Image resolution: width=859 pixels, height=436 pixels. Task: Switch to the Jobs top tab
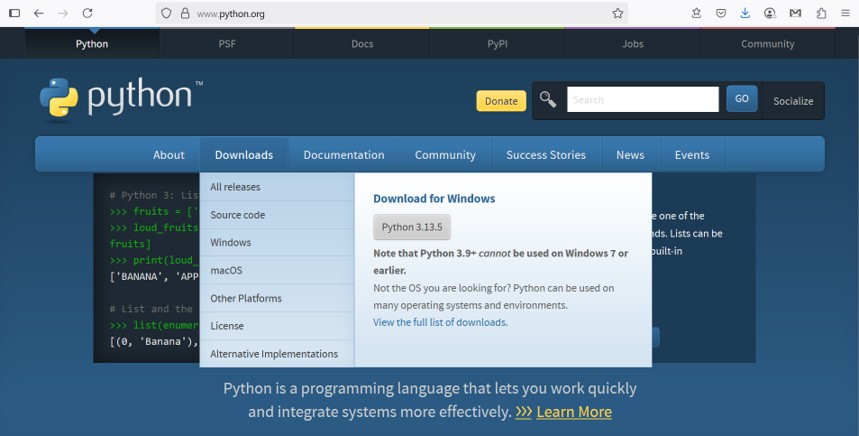tap(632, 44)
